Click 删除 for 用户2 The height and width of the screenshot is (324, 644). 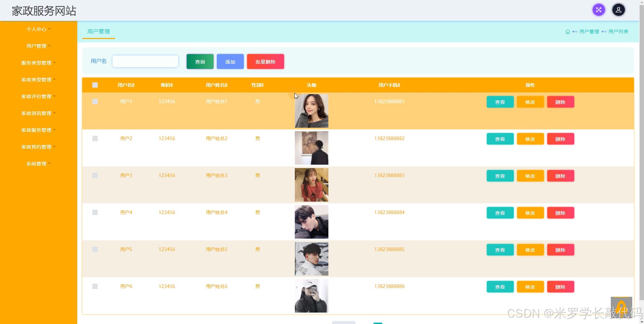point(560,139)
